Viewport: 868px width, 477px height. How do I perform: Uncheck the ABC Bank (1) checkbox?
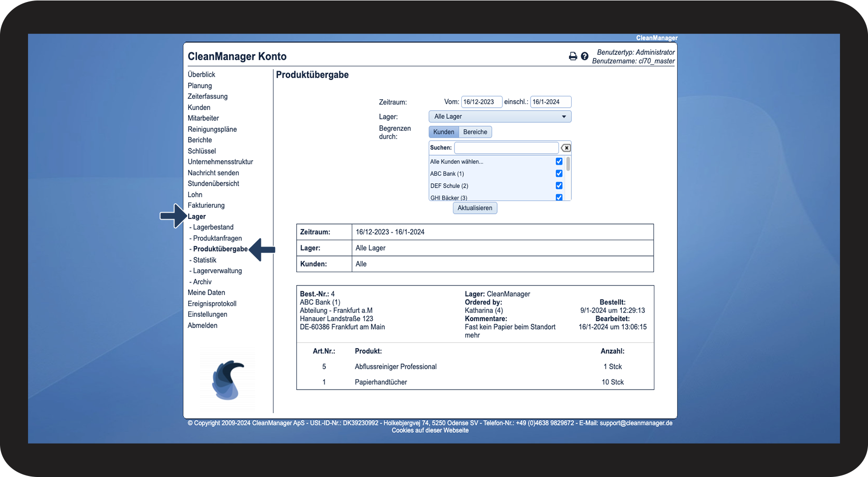click(559, 173)
